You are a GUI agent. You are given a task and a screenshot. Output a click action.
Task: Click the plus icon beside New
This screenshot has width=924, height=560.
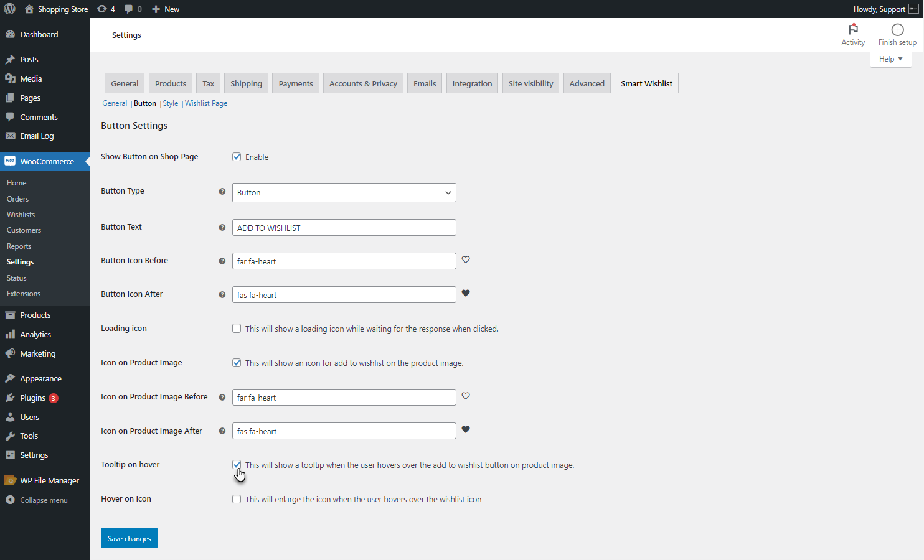[156, 9]
